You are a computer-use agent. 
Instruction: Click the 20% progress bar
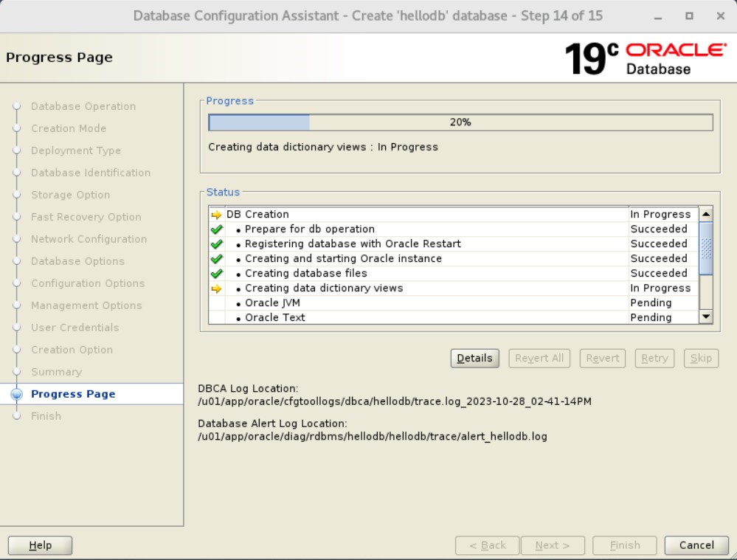tap(460, 122)
